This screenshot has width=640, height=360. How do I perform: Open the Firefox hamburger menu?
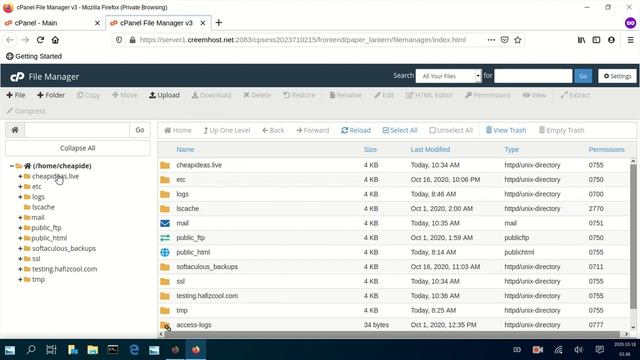click(631, 40)
